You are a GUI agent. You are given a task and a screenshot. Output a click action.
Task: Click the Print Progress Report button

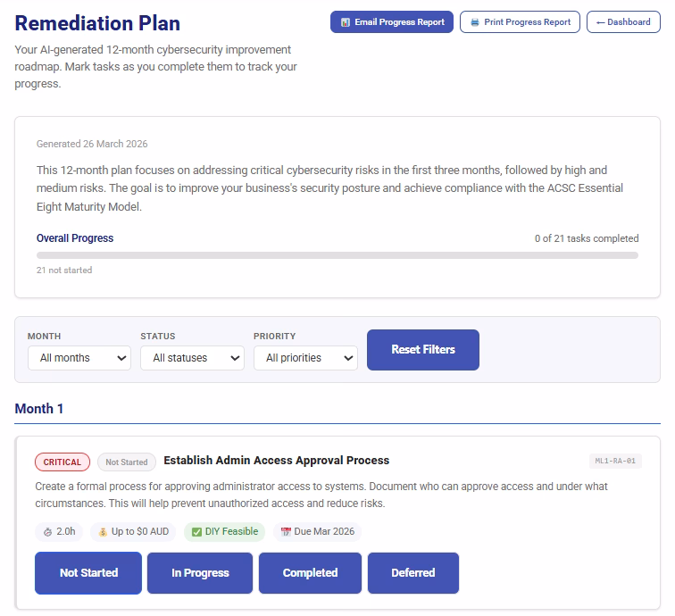(x=520, y=22)
